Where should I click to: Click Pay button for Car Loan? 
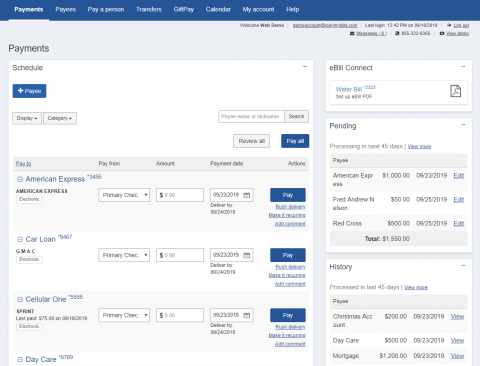pos(288,255)
